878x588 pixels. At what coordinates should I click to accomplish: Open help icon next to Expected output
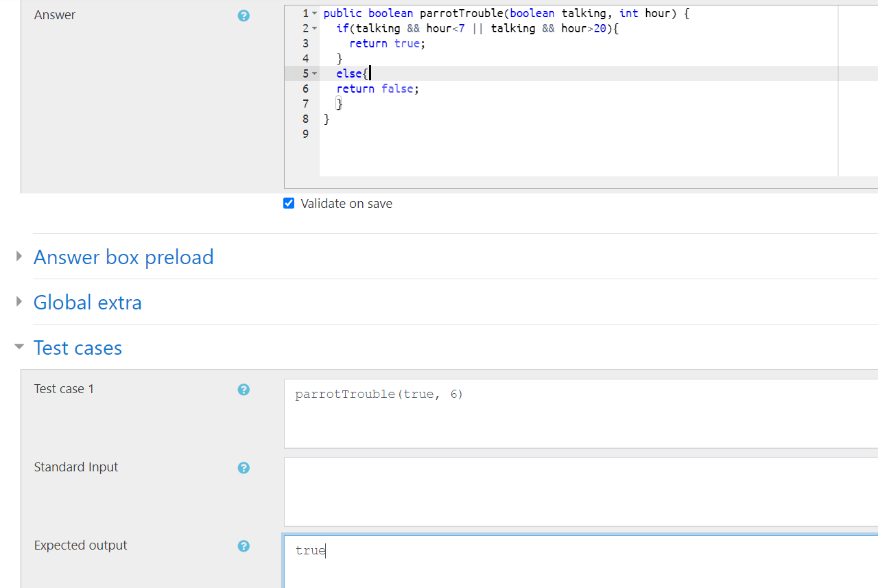244,546
